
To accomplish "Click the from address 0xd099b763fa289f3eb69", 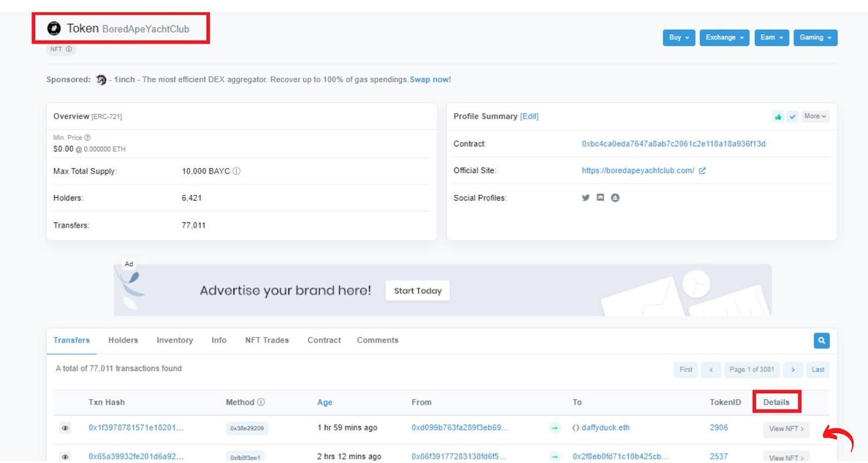I will (460, 428).
